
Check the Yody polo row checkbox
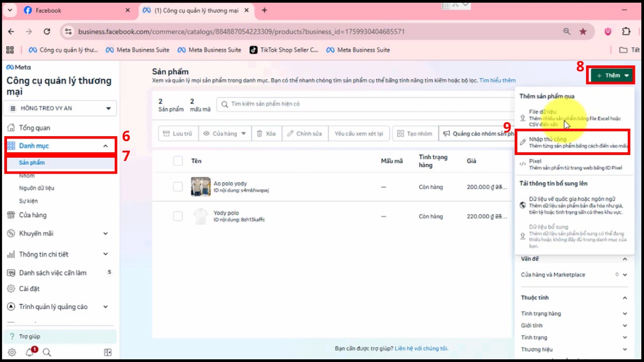pos(178,216)
